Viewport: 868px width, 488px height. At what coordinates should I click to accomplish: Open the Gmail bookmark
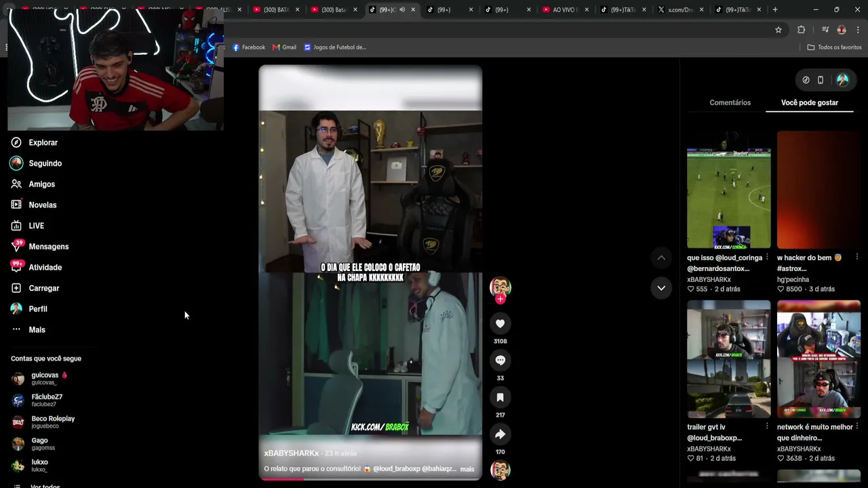pos(284,47)
